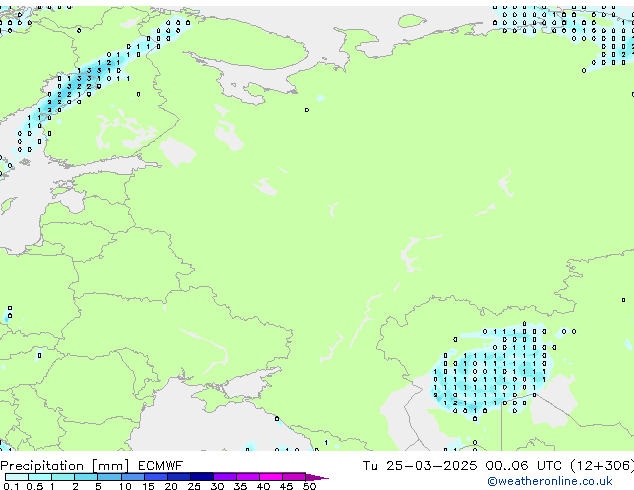
Task: Click the 1–2 mm legend swatch
Action: tap(63, 477)
